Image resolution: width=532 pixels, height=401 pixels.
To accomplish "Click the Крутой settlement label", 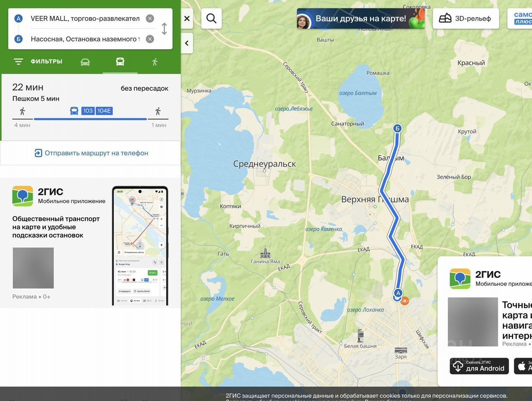I will (x=467, y=132).
